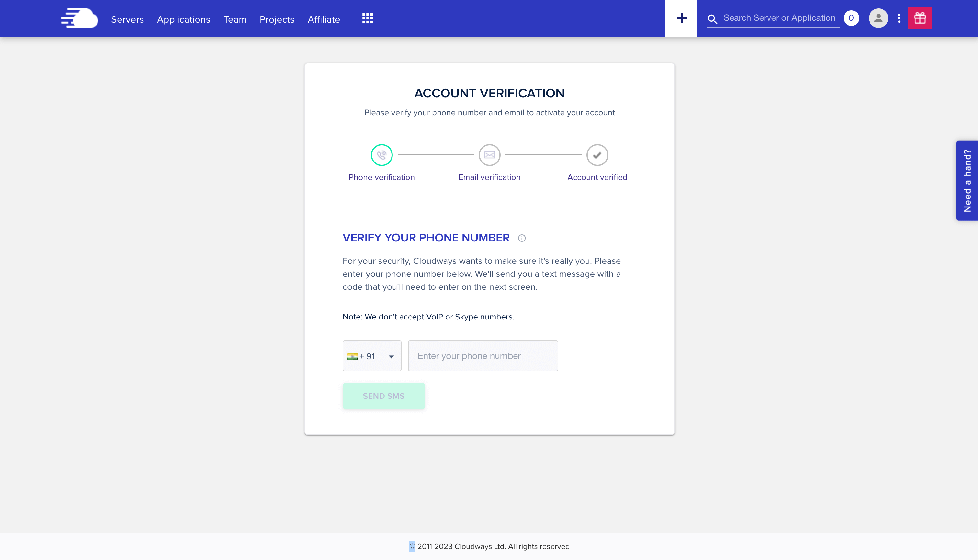Click the phone number input field
Viewport: 978px width, 560px height.
(x=482, y=355)
